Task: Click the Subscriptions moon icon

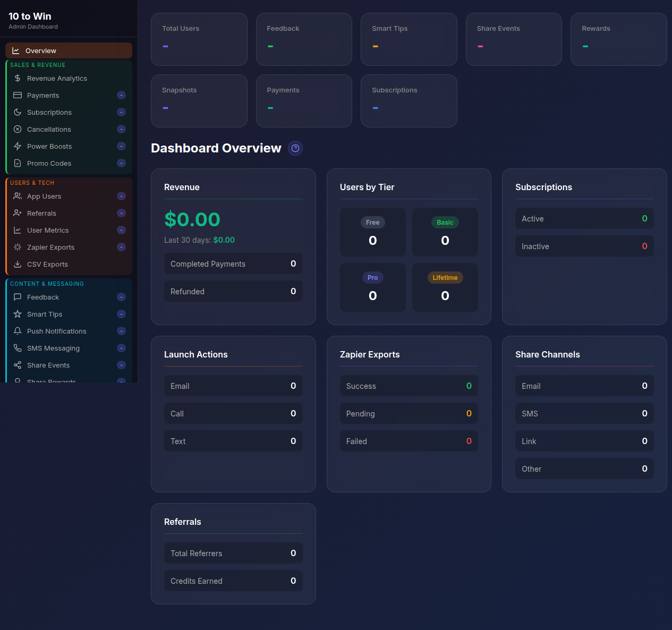Action: click(x=17, y=112)
